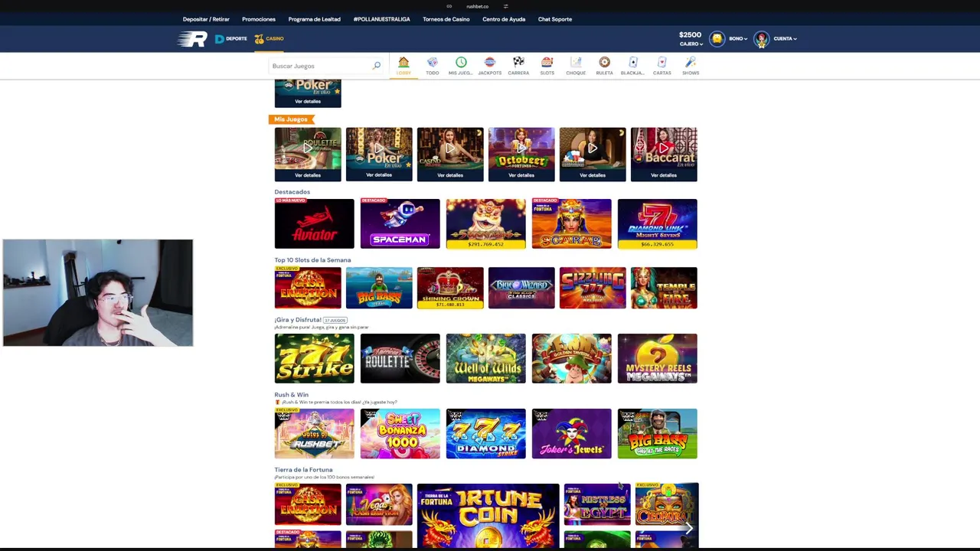Click the Rushbet R logo
The height and width of the screenshot is (551, 980).
pyautogui.click(x=192, y=39)
